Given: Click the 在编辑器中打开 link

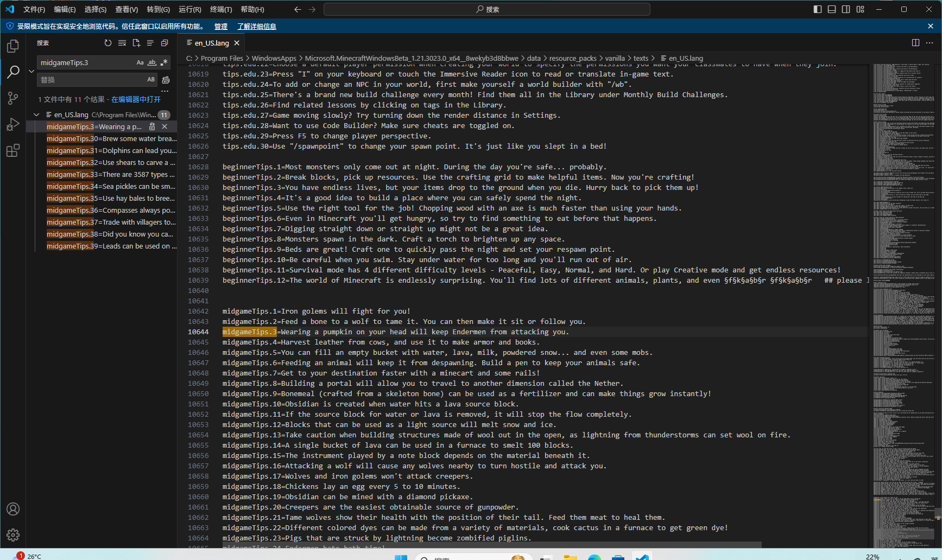Looking at the screenshot, I should 136,99.
